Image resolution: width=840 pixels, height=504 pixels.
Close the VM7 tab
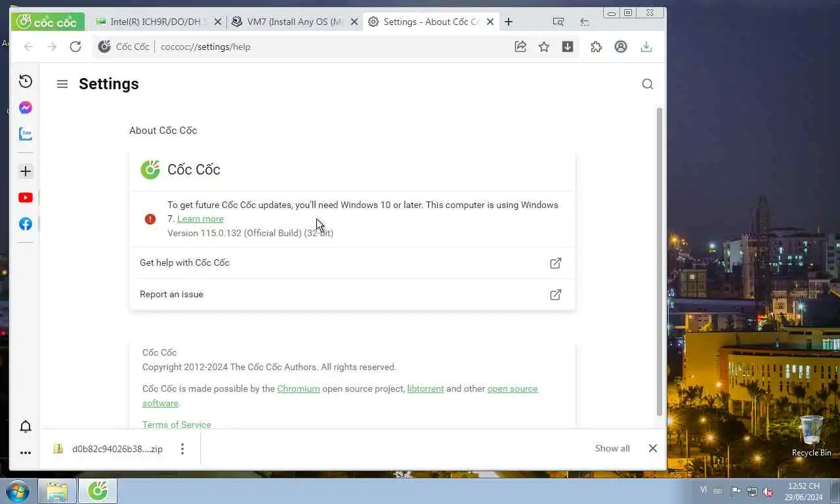(354, 22)
